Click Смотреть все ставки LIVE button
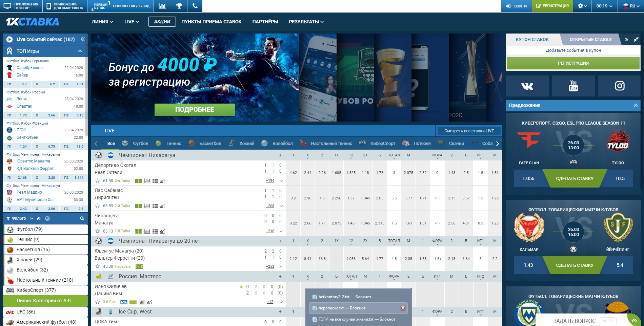The height and width of the screenshot is (326, 644). point(469,131)
